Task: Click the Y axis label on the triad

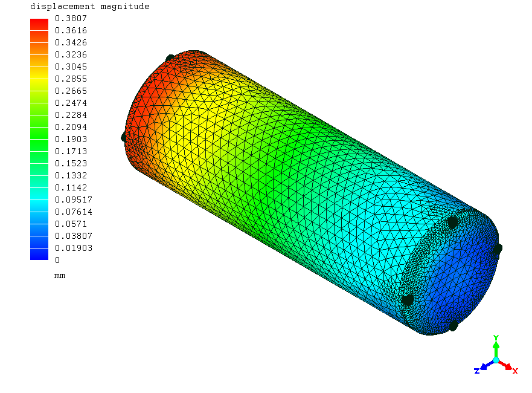Action: pyautogui.click(x=496, y=339)
